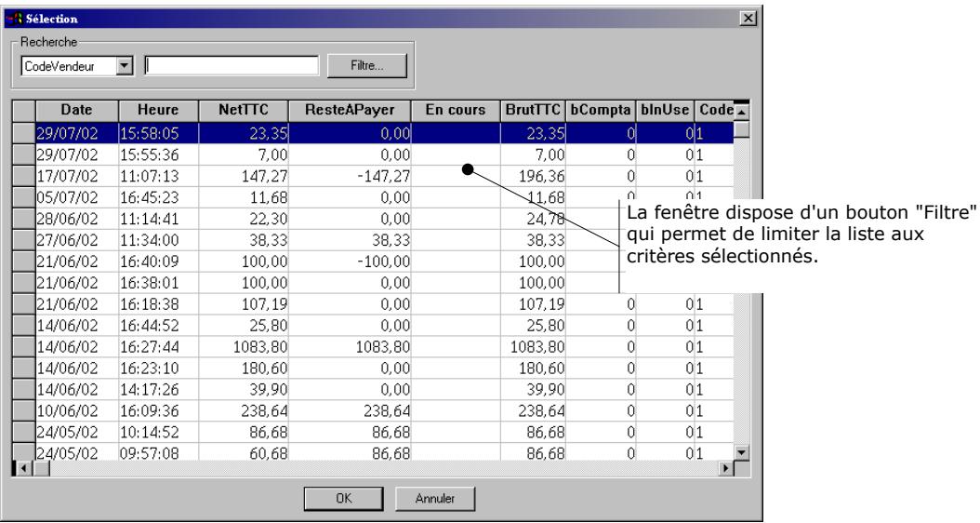980x523 pixels.
Task: Click the time 16:18:38 cell
Action: coord(158,304)
